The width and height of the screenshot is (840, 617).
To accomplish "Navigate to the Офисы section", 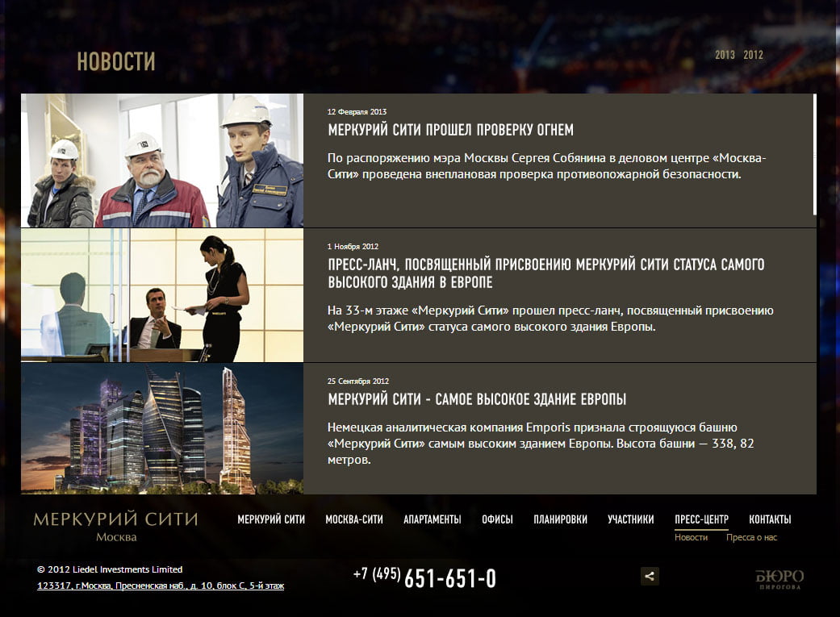I will [x=497, y=519].
